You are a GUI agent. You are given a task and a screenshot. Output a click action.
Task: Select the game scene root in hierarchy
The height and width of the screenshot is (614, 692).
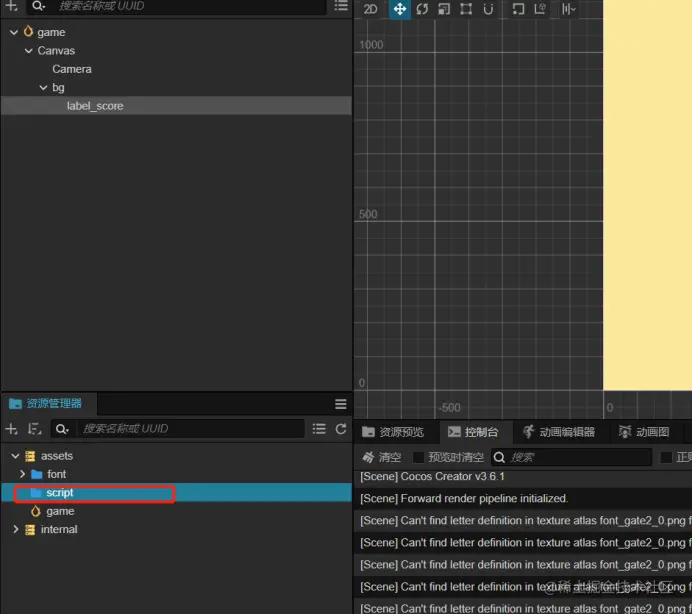(x=51, y=32)
